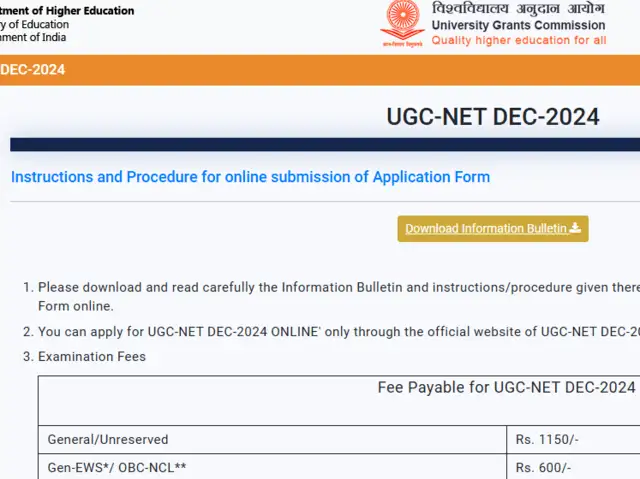Viewport: 640px width, 479px height.
Task: Select the Gen-EWS*/OBC-NCL** category cell
Action: [117, 467]
